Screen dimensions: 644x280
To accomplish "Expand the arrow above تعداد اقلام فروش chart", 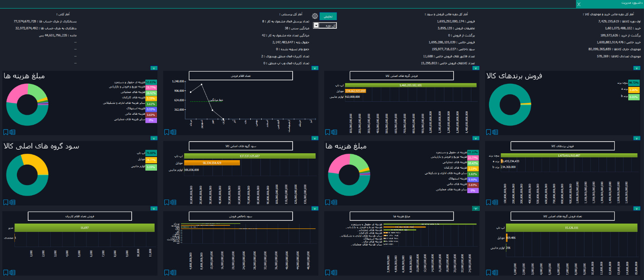I will [x=315, y=68].
